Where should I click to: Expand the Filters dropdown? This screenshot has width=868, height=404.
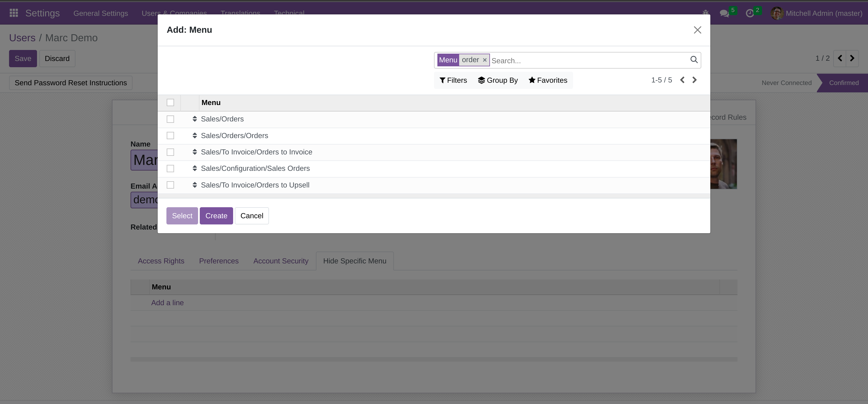(453, 80)
